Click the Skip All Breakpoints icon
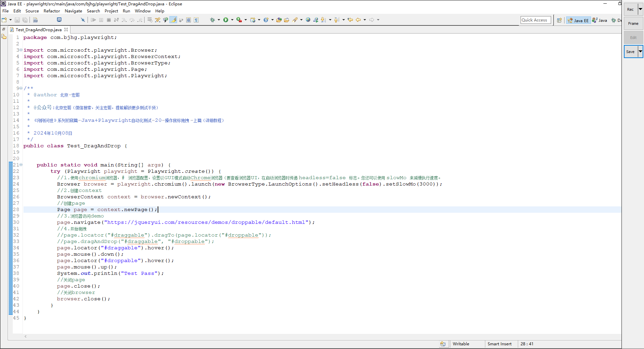Screen dimensions: 644x349 tap(83, 20)
